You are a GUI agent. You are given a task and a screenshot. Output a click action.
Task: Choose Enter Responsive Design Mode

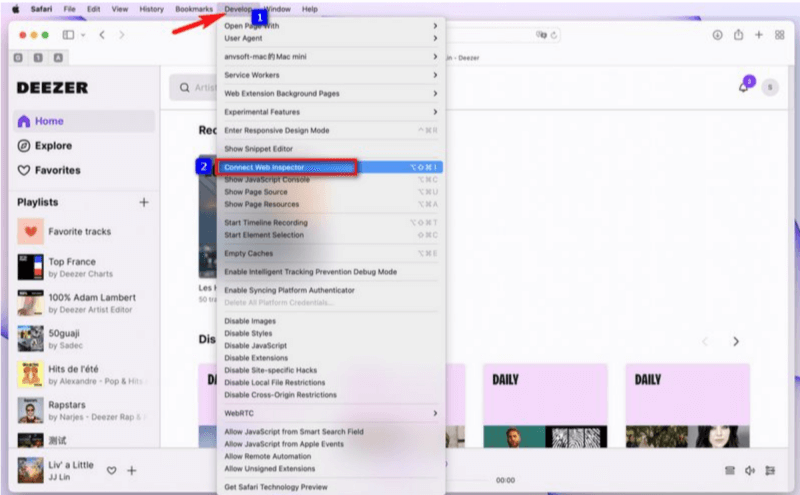(331, 131)
